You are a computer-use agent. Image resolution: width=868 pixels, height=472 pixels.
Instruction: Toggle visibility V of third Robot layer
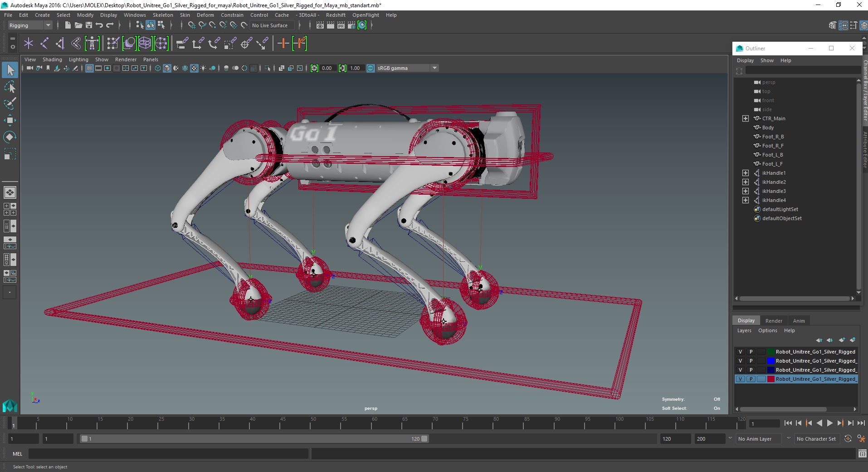point(740,370)
